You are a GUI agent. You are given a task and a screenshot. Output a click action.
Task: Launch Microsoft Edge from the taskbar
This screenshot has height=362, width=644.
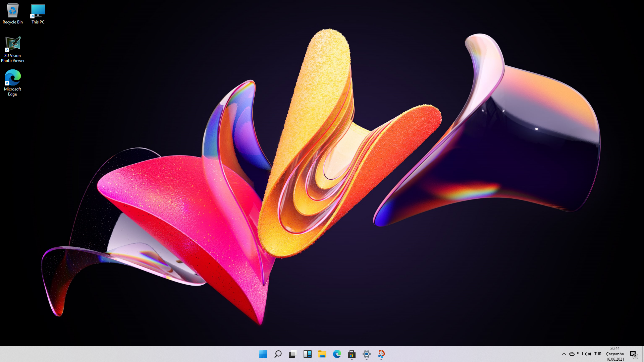point(337,354)
